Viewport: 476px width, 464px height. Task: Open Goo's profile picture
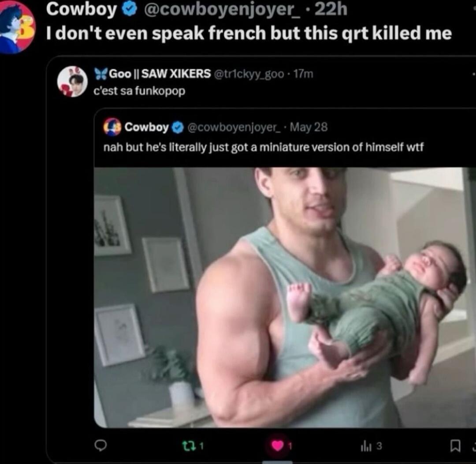[x=72, y=81]
